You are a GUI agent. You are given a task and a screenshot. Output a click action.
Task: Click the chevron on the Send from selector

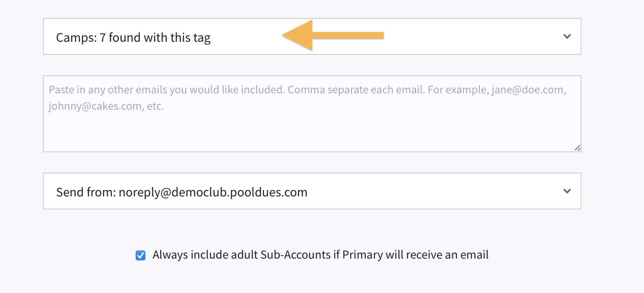[567, 191]
